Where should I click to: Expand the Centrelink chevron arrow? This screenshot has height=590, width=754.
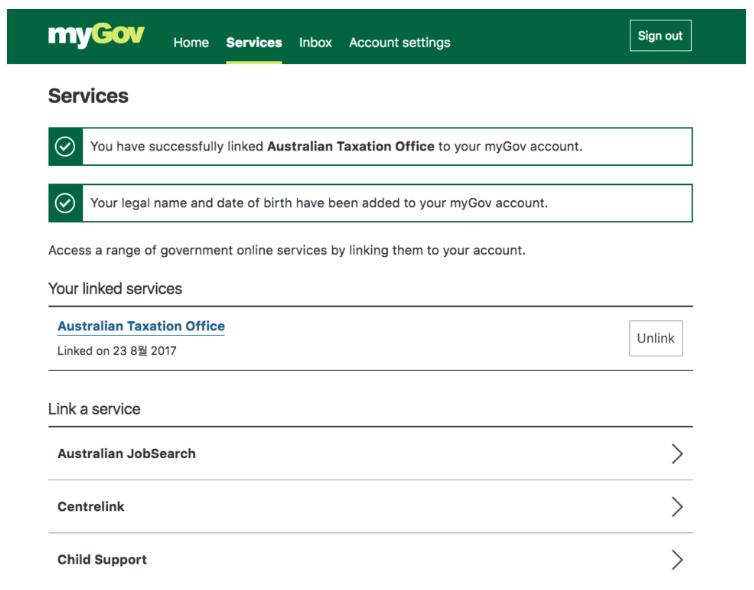point(677,506)
